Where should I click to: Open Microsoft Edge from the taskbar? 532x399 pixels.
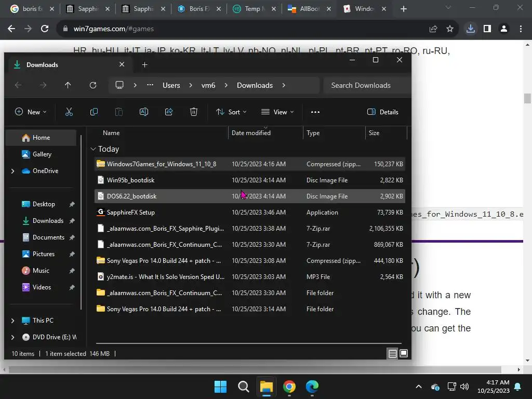click(x=312, y=387)
